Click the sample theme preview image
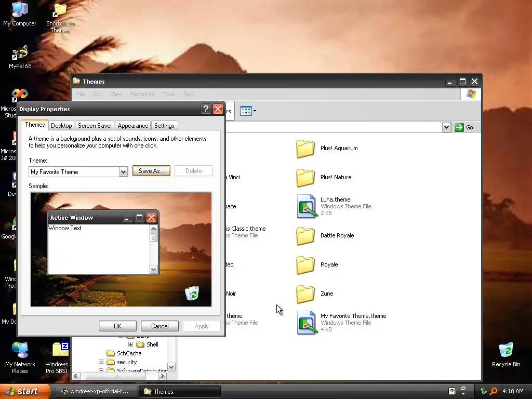This screenshot has height=399, width=532. click(121, 249)
